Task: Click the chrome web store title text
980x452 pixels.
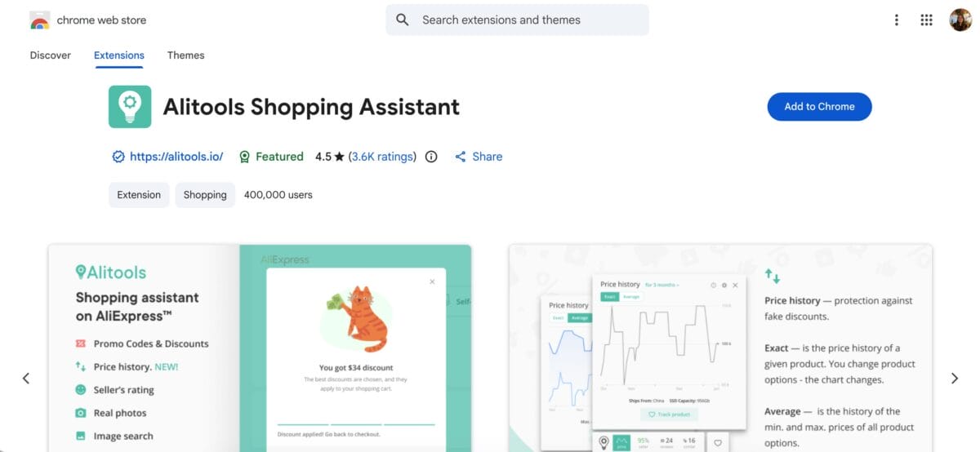Action: [x=101, y=20]
